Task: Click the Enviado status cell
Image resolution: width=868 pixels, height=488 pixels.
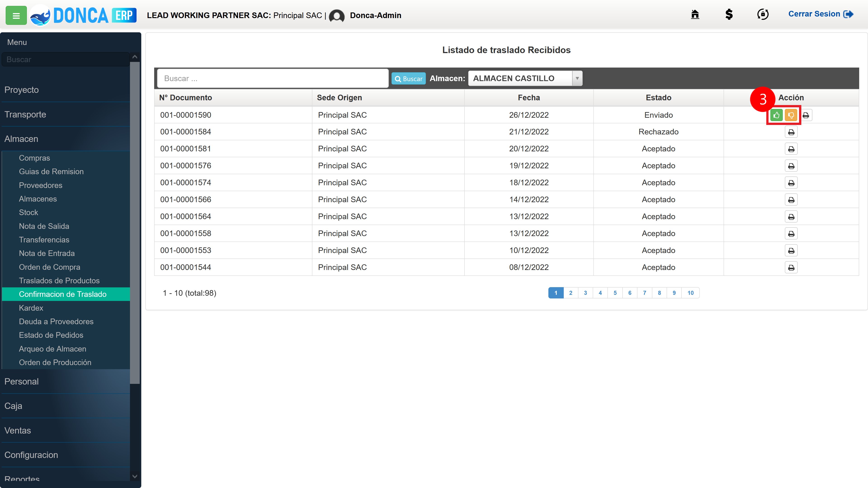Action: coord(658,115)
